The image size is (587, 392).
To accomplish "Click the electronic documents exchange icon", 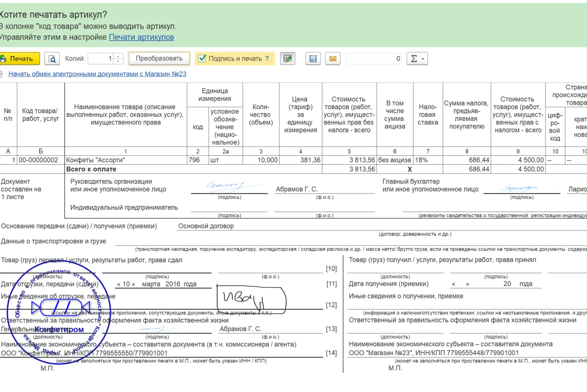I will pos(1,74).
